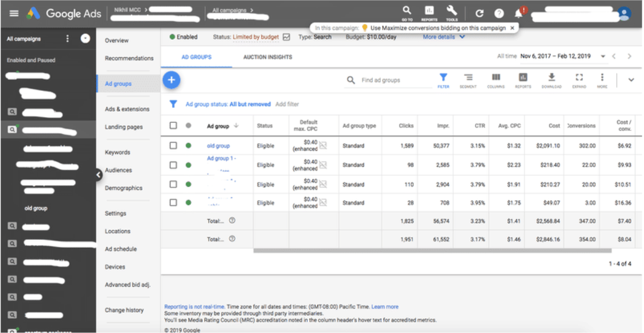Switch to the Auction Insights tab
This screenshot has height=333, width=644.
(267, 57)
